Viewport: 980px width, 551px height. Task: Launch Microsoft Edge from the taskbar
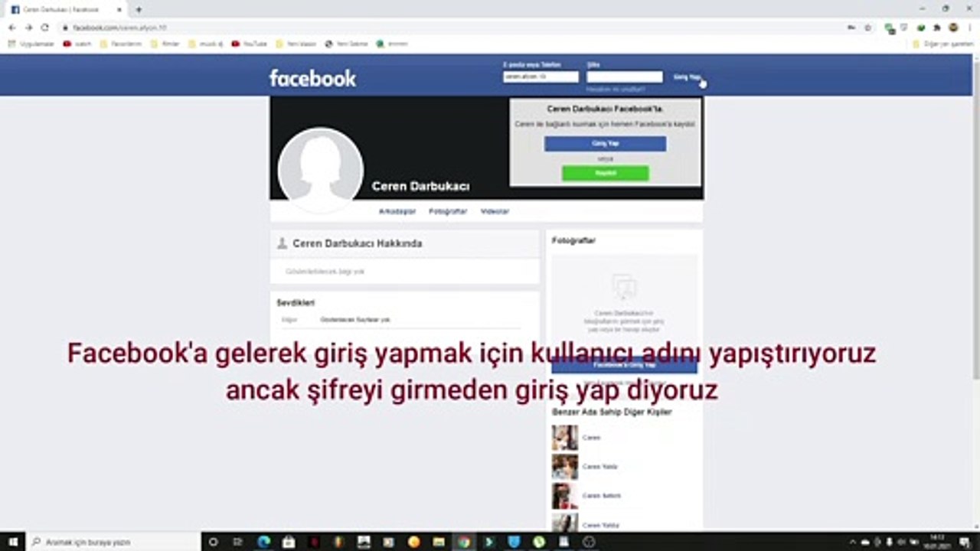click(x=263, y=542)
